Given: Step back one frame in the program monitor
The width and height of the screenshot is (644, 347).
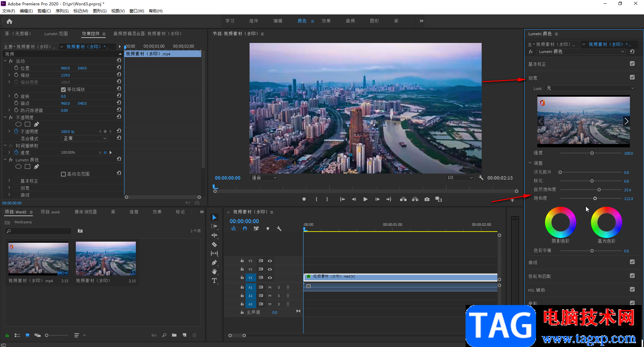Looking at the screenshot, I should (354, 199).
